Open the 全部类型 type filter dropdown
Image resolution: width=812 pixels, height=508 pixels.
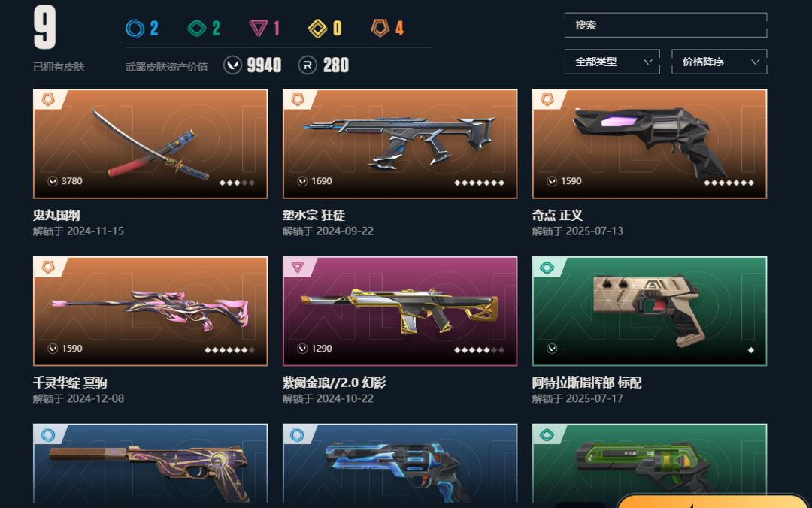click(x=612, y=62)
